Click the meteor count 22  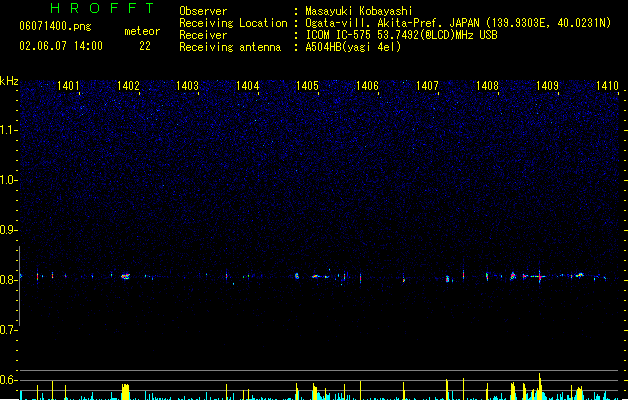pos(145,46)
